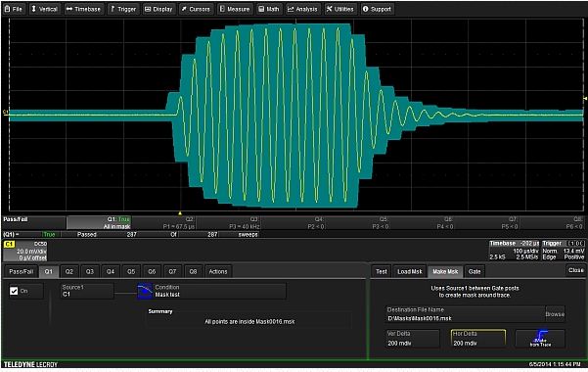This screenshot has height=372, width=588.
Task: Click the Mask test condition icon
Action: coord(145,291)
